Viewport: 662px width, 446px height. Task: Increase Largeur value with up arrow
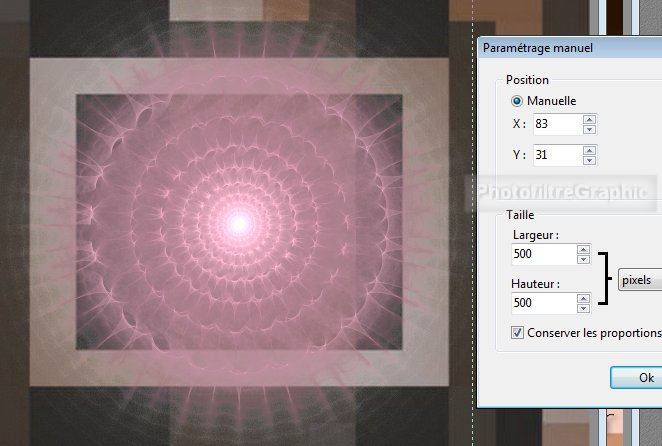click(583, 250)
